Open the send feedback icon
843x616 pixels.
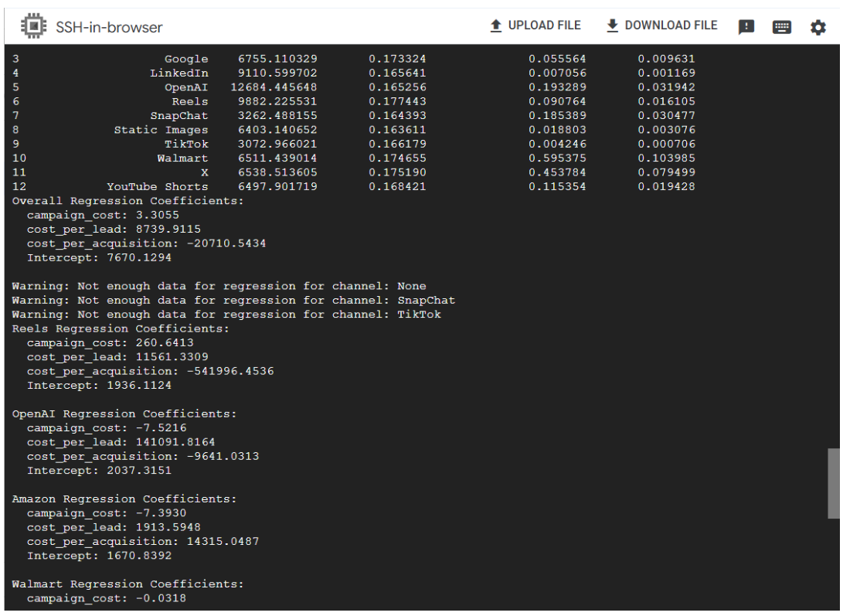[746, 27]
